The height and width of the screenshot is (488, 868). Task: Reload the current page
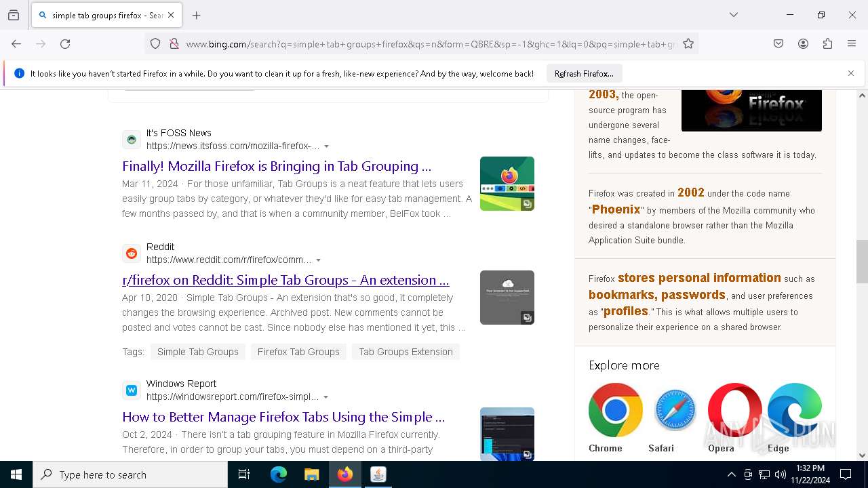(65, 44)
